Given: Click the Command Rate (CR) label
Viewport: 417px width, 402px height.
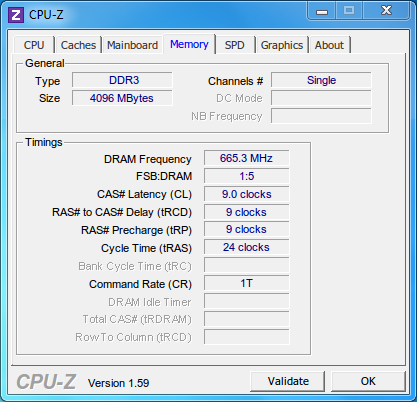Looking at the screenshot, I should 140,284.
